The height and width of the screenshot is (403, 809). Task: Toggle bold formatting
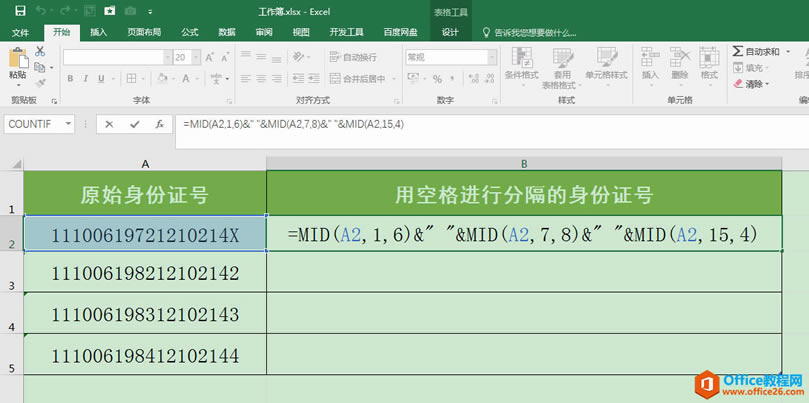(70, 79)
